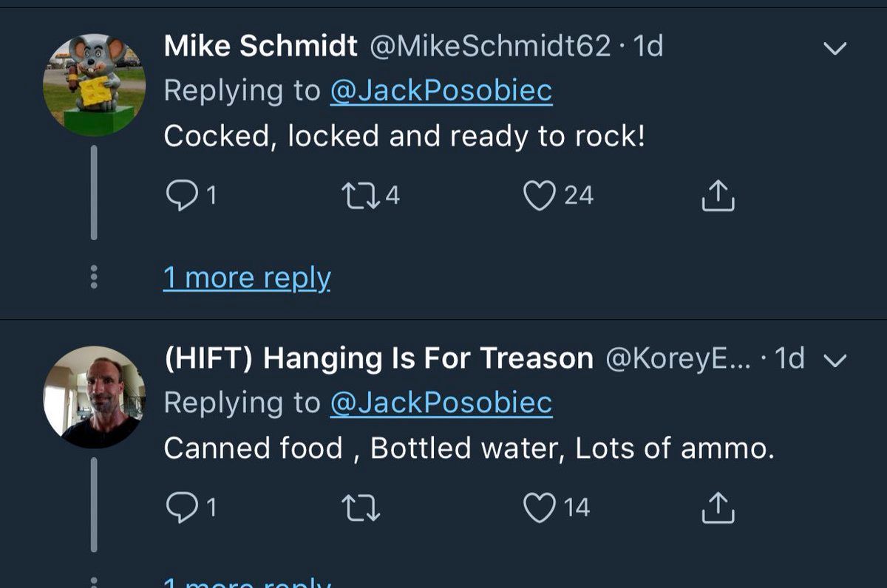Share the 'Canned food' tweet
The height and width of the screenshot is (588, 887).
coord(717,507)
